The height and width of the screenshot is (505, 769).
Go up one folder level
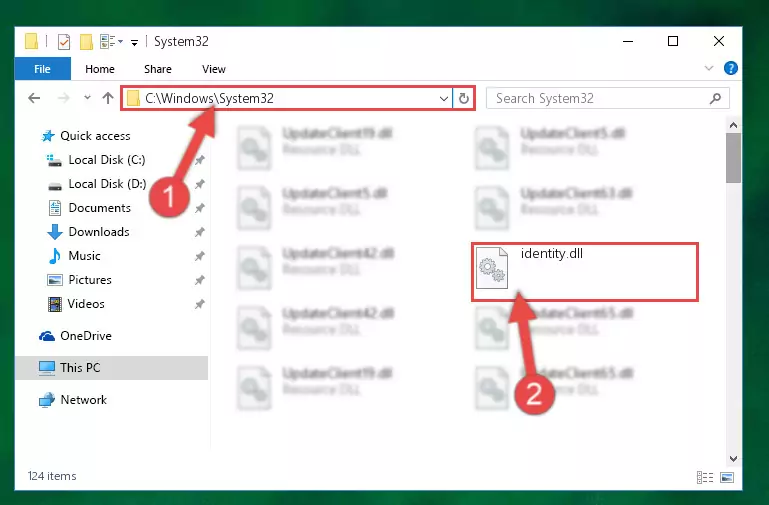108,98
